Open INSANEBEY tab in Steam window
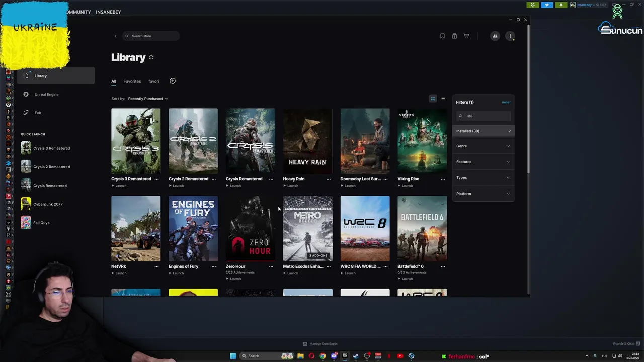The height and width of the screenshot is (362, 644). (x=108, y=12)
